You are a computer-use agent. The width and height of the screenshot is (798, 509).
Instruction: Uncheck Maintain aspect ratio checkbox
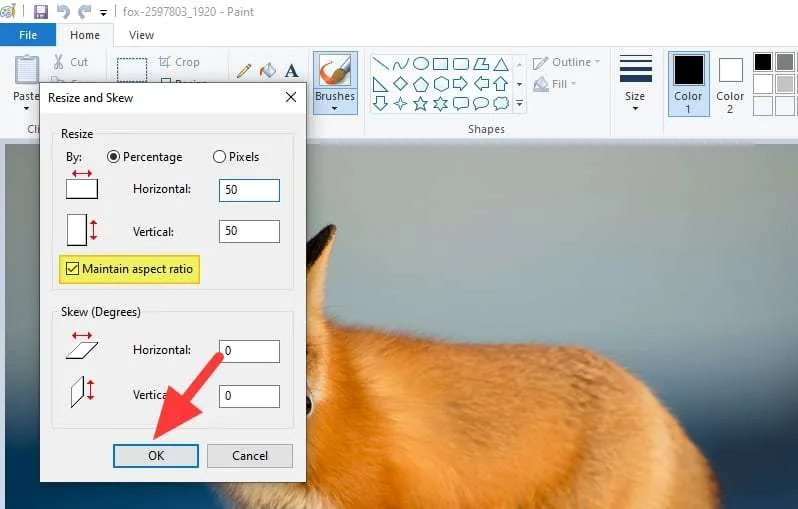pyautogui.click(x=73, y=268)
